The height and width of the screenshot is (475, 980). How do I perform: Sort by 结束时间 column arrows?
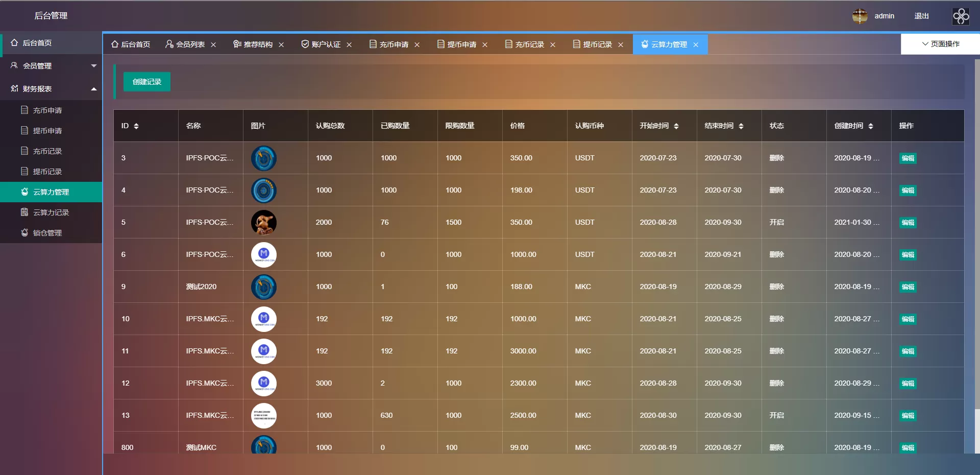pos(741,126)
